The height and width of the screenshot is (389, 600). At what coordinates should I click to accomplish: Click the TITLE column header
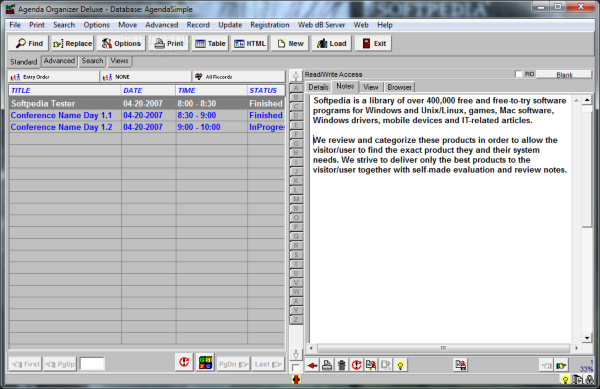pos(65,91)
